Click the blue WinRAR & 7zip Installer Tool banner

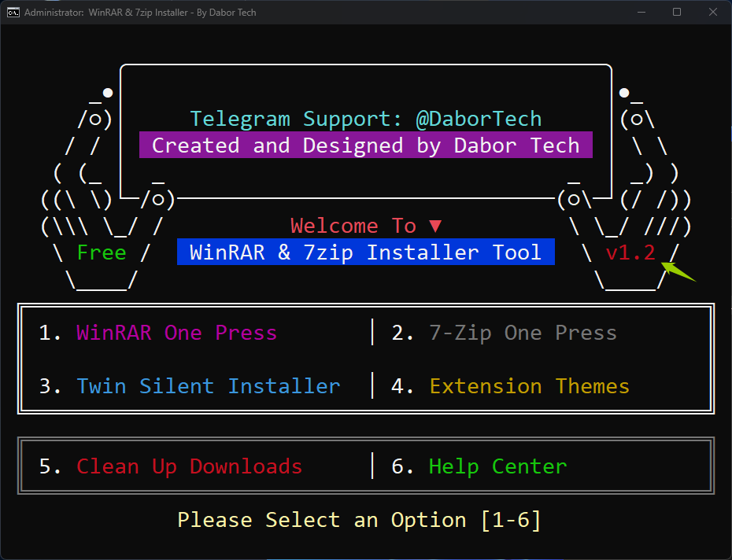click(x=365, y=252)
